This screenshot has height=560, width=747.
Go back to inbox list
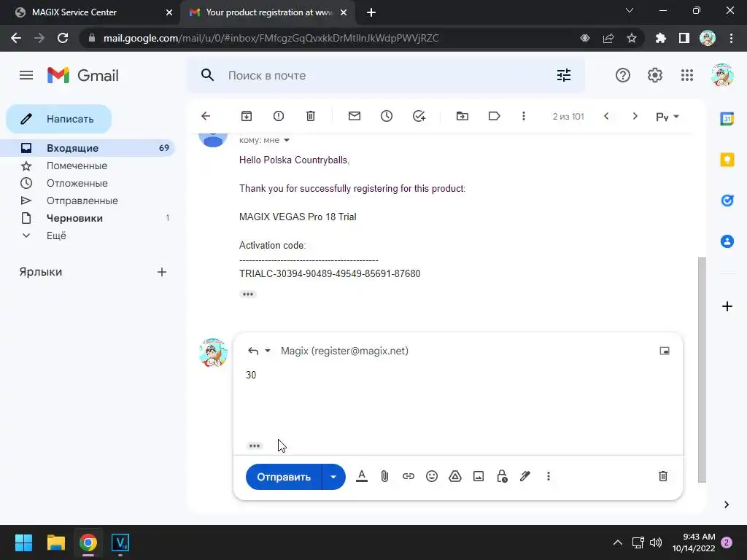coord(206,116)
